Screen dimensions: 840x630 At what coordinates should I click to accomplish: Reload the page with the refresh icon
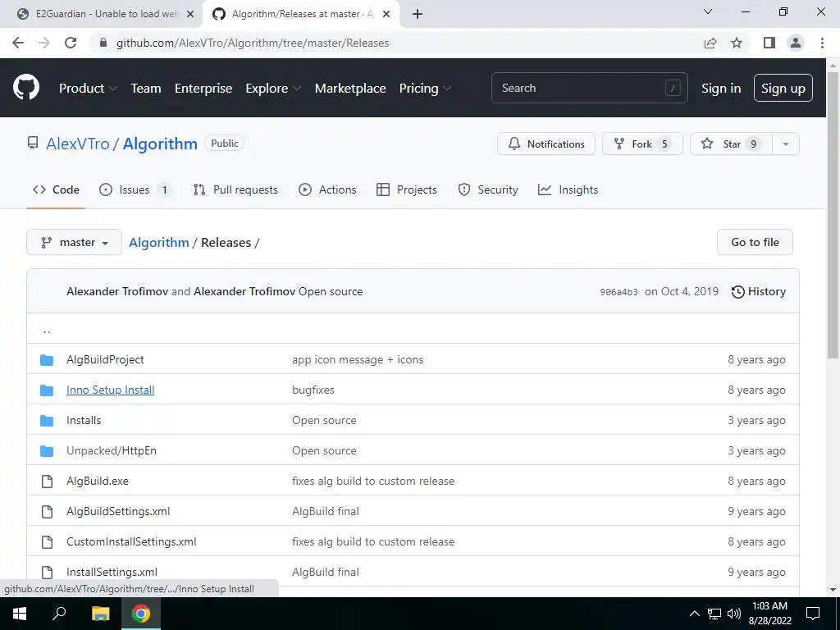click(71, 43)
